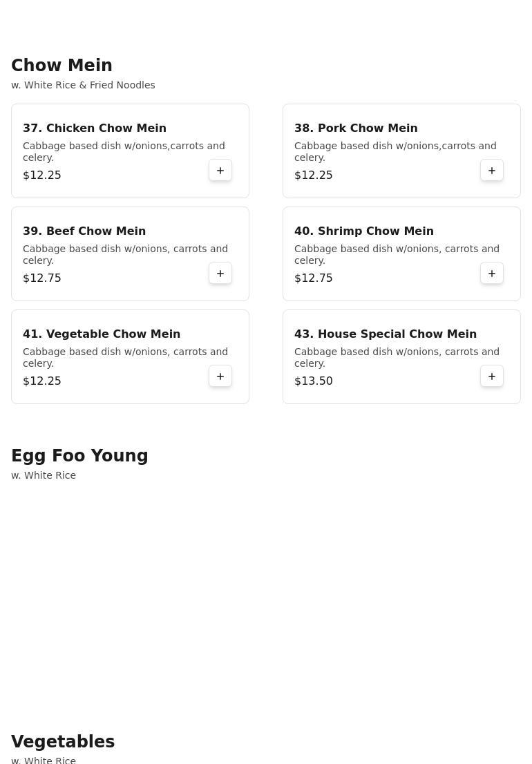Tap the plus icon for Beef Chow Mein

[220, 274]
